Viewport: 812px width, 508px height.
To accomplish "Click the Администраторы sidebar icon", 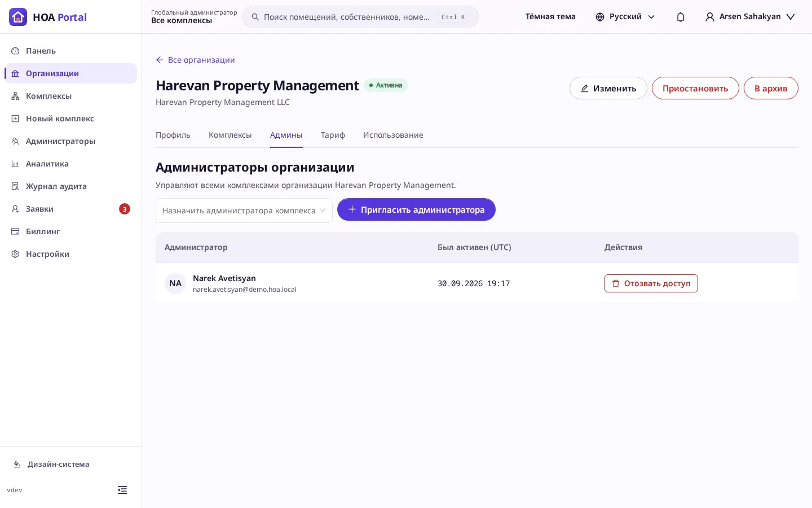I will (15, 141).
